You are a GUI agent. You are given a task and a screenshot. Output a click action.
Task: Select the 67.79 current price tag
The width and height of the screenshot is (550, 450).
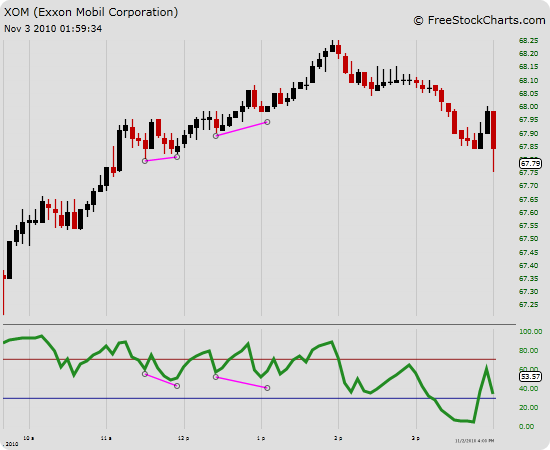[530, 163]
